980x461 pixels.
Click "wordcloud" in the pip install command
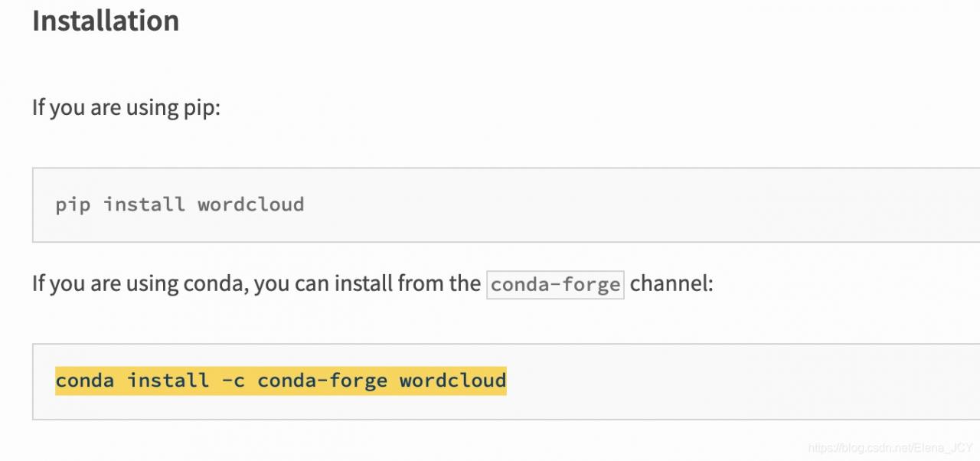pos(250,204)
